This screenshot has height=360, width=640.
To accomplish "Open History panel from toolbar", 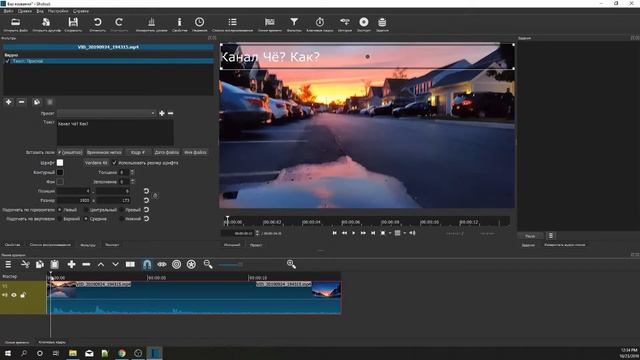I will tap(344, 22).
